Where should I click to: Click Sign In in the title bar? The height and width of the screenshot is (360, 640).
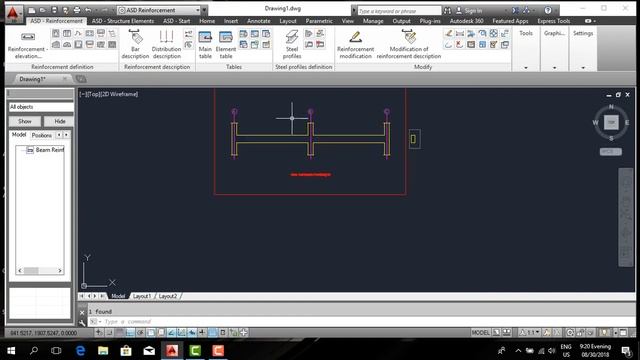(469, 11)
